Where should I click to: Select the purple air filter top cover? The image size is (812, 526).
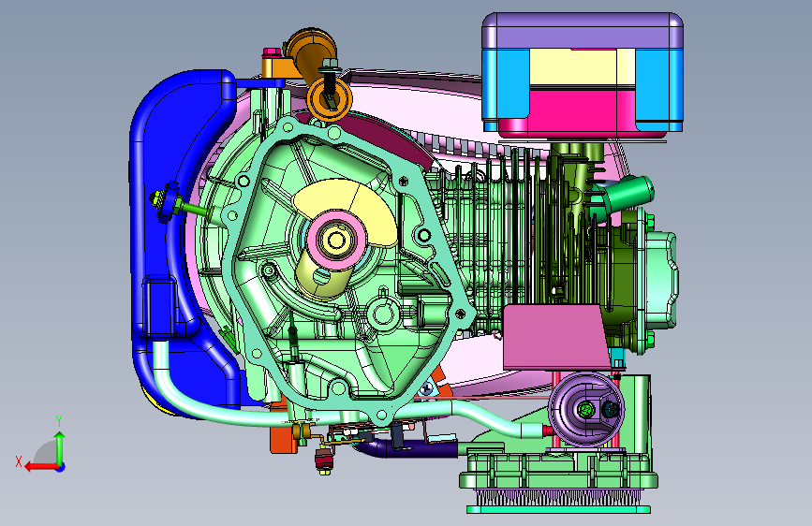[583, 31]
